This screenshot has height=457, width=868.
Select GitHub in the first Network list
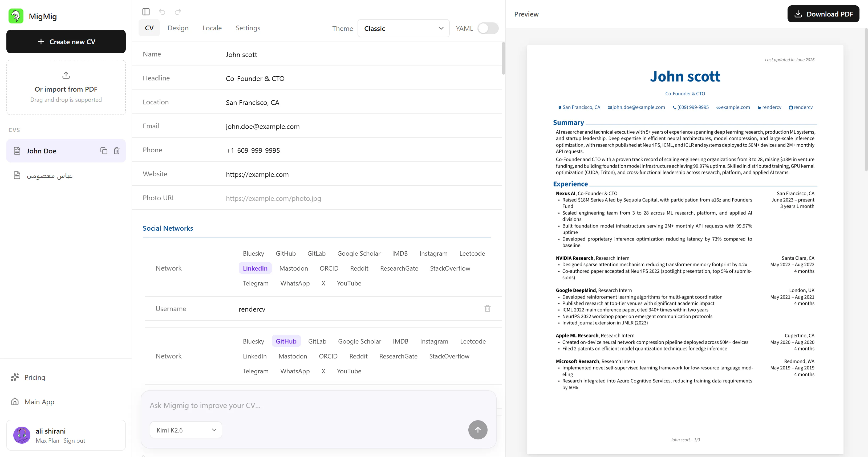[x=286, y=253]
